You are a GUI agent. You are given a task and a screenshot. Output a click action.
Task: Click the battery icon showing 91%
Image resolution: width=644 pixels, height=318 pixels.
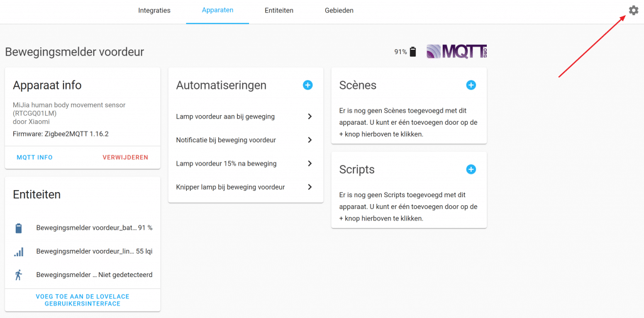[413, 52]
